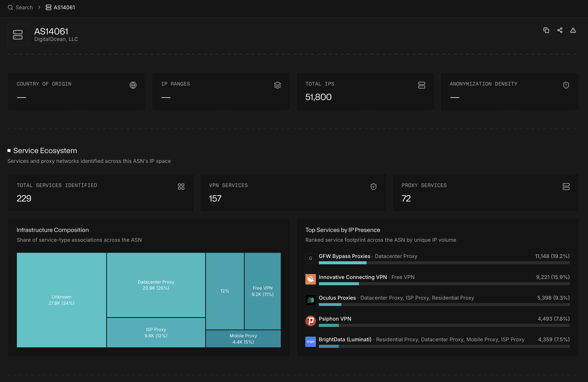Viewport: 588px width, 382px height.
Task: Click the 4,359 (7.5%) count
Action: (x=554, y=339)
